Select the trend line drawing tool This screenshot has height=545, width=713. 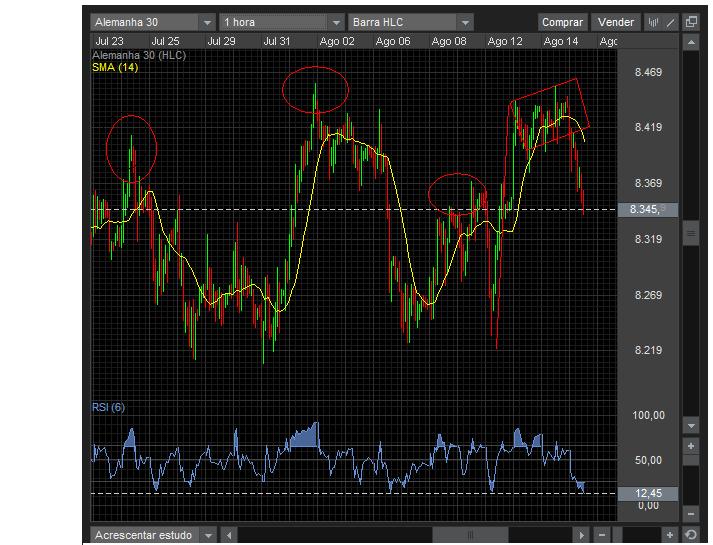pyautogui.click(x=670, y=22)
